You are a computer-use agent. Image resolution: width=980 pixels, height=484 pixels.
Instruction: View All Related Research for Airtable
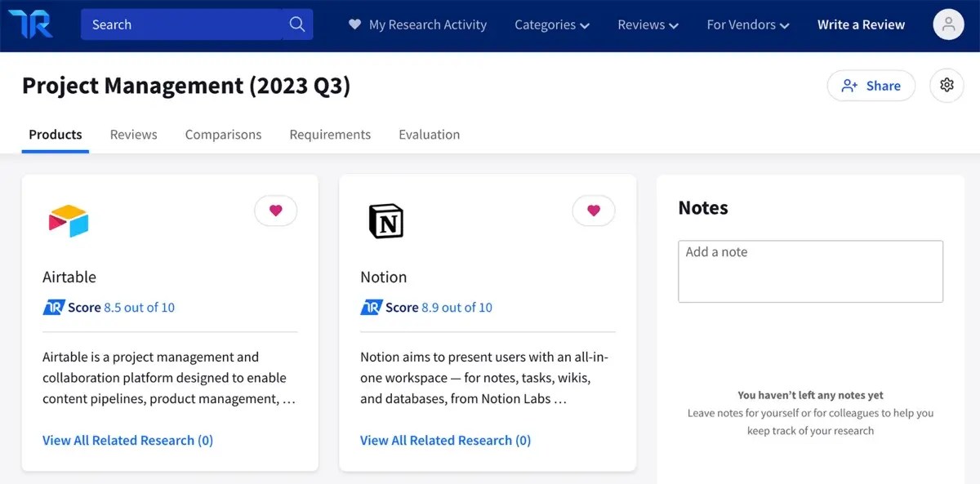[x=128, y=440]
